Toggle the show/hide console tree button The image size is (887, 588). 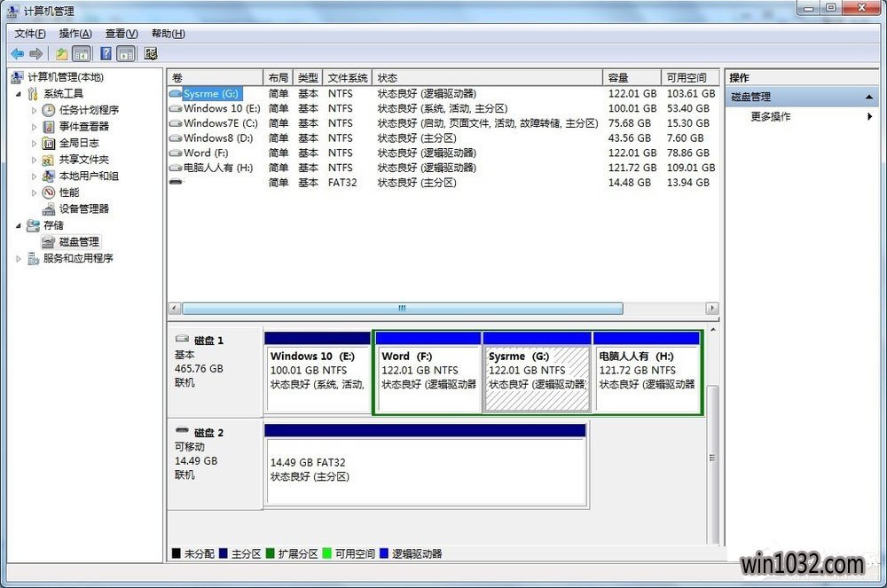tap(82, 54)
